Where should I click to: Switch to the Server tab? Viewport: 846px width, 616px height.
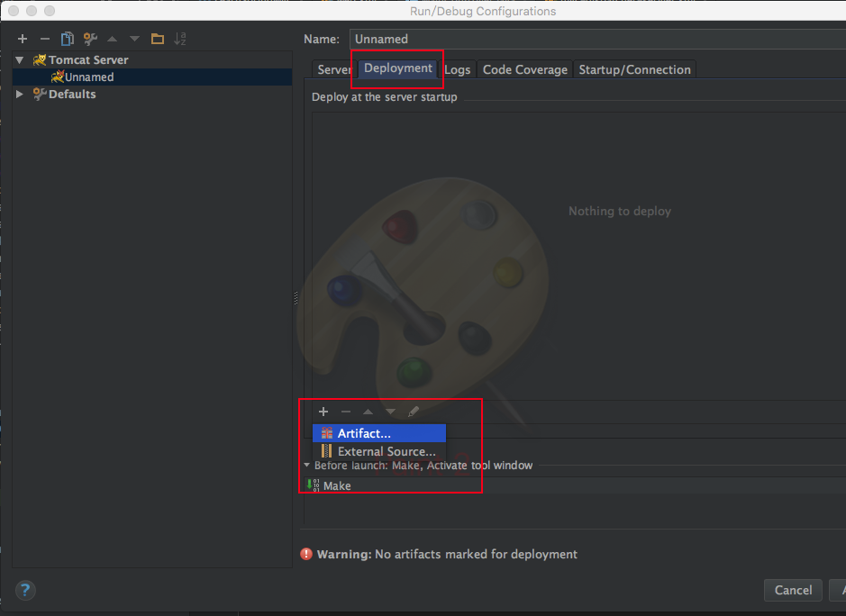point(333,69)
